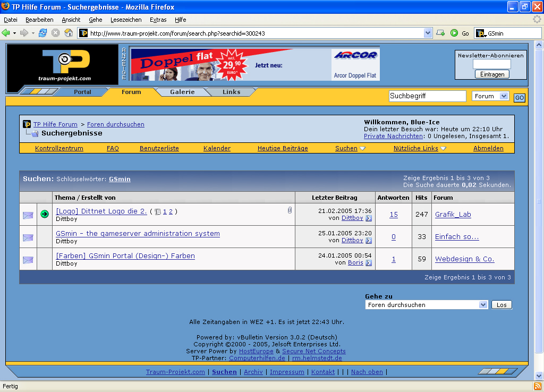Screen dimensions: 544x392
Task: Open the Lesezeichen menu
Action: click(126, 20)
